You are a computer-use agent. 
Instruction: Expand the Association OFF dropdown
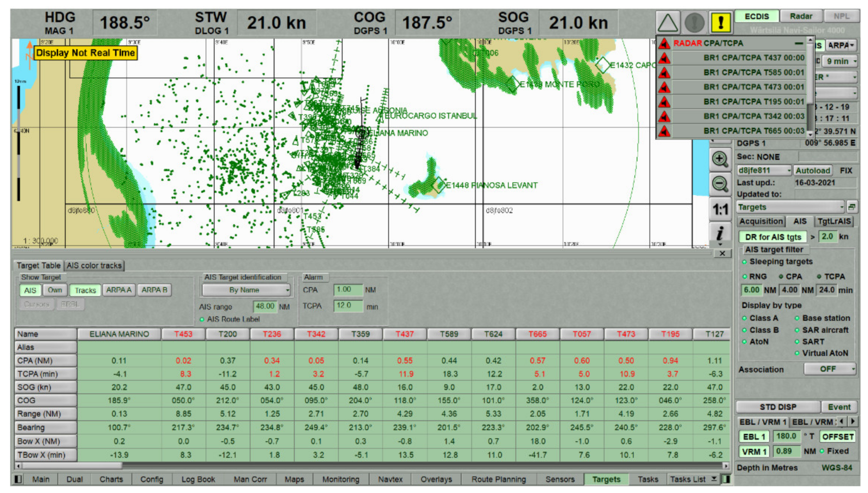click(x=829, y=369)
